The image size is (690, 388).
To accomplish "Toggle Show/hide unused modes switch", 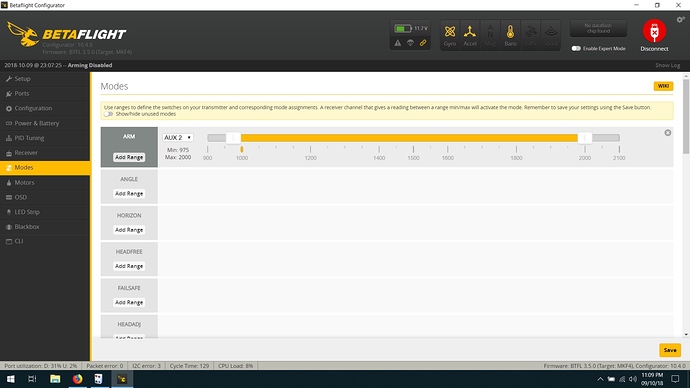I will (108, 114).
